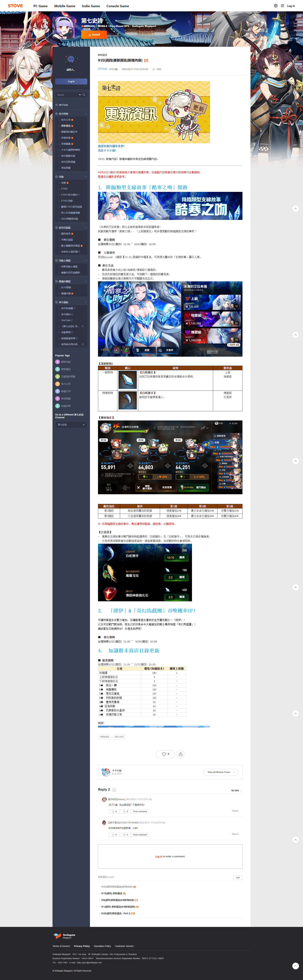This screenshot has height=980, width=303.
Task: Click the post like heart button
Action: click(165, 754)
